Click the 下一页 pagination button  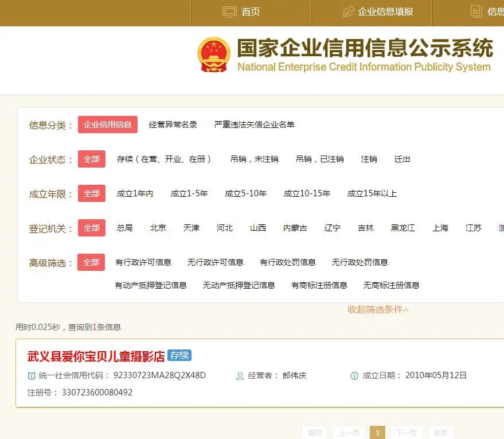pyautogui.click(x=407, y=433)
